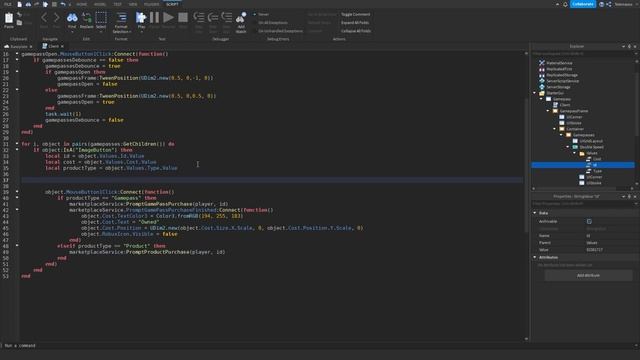Collapse the Data properties section
Image resolution: width=640 pixels, height=360 pixels.
tap(535, 213)
